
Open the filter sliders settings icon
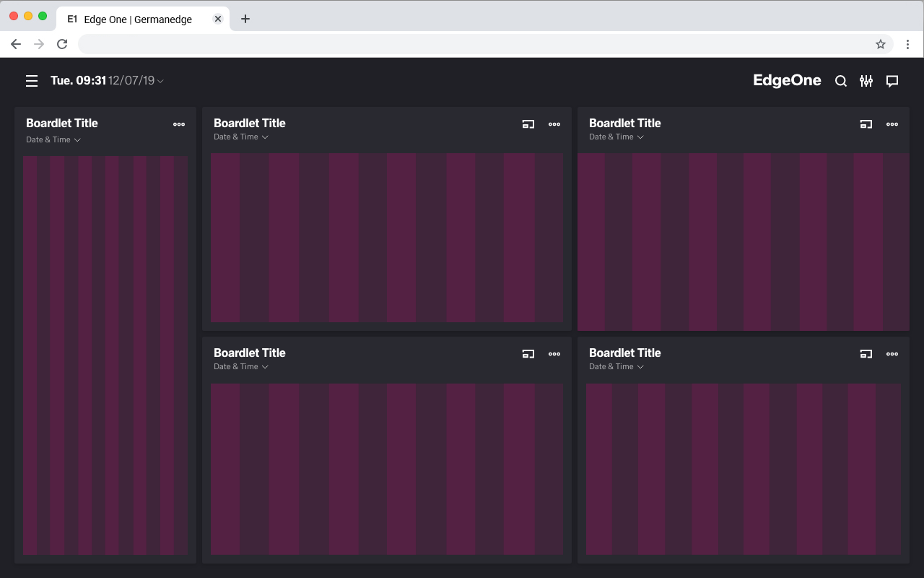point(866,81)
